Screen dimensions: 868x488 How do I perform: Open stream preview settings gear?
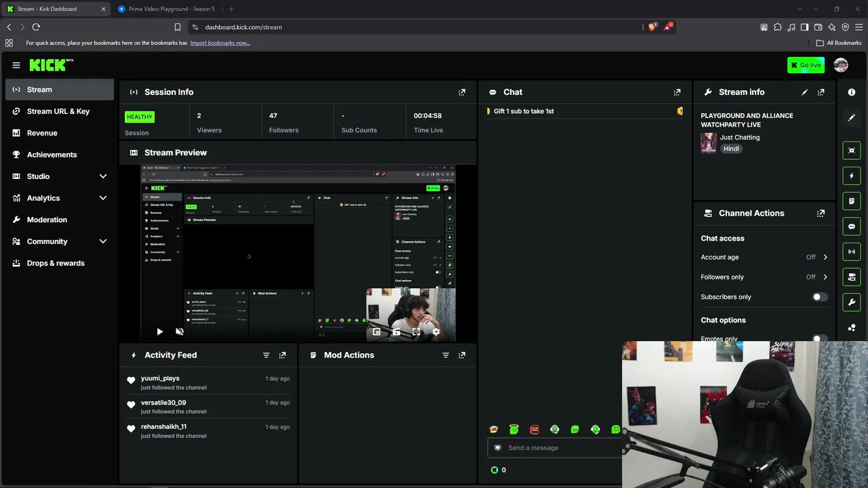tap(436, 331)
